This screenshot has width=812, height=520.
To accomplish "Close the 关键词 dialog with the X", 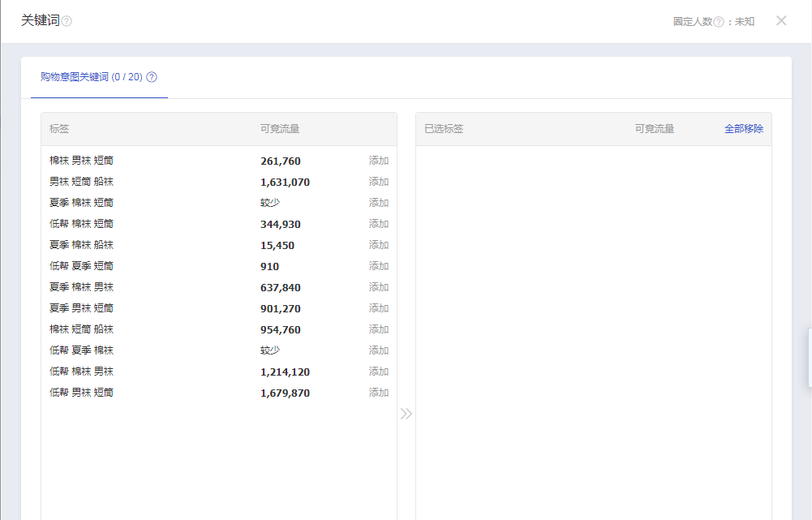I will pos(781,21).
